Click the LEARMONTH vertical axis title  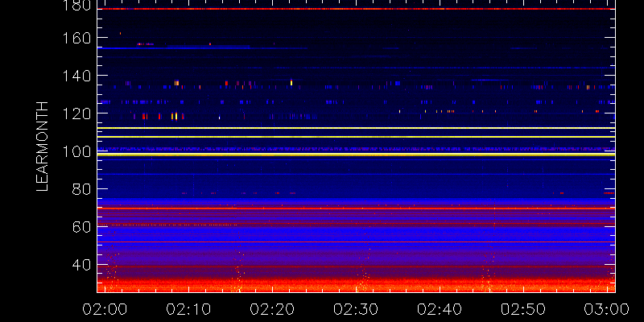pos(43,147)
